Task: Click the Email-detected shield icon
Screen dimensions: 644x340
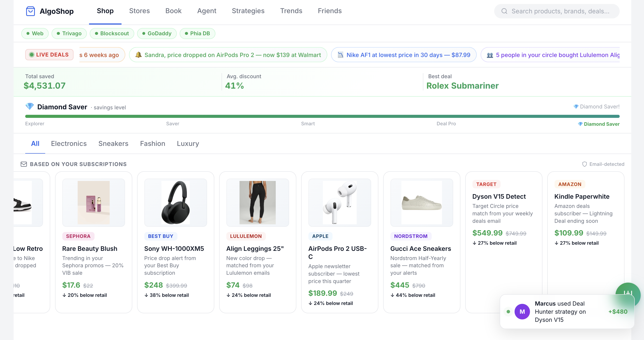Action: 584,164
